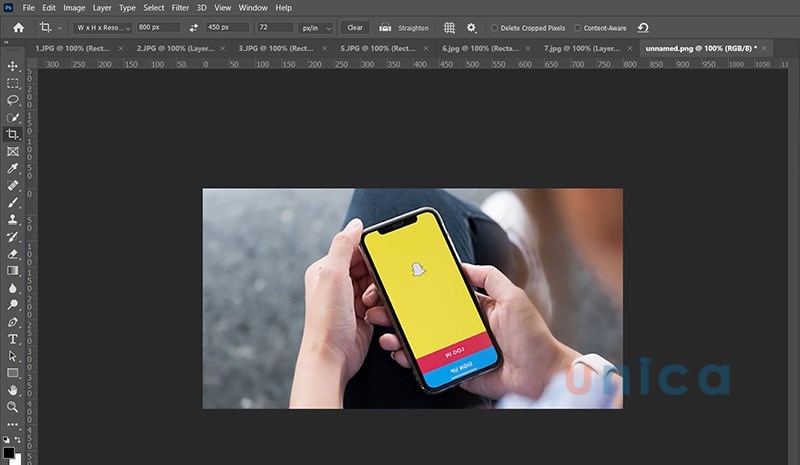
Task: Close the 5.JPG document tab
Action: coord(426,48)
